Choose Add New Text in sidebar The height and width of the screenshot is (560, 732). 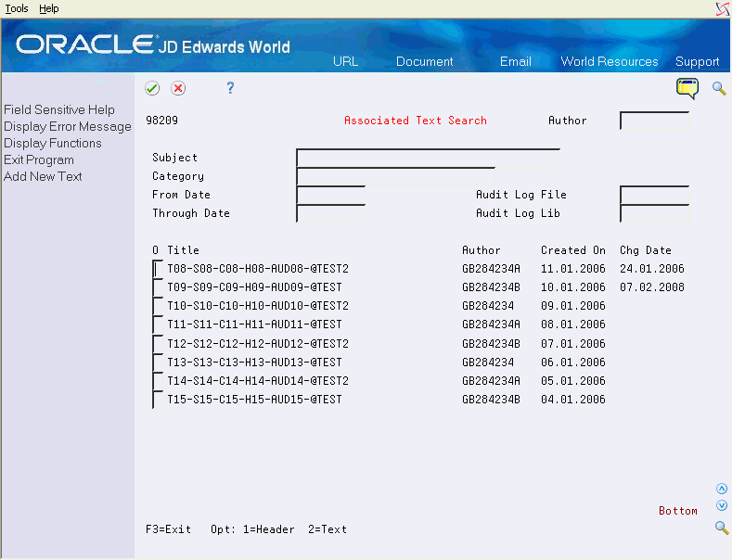[43, 176]
